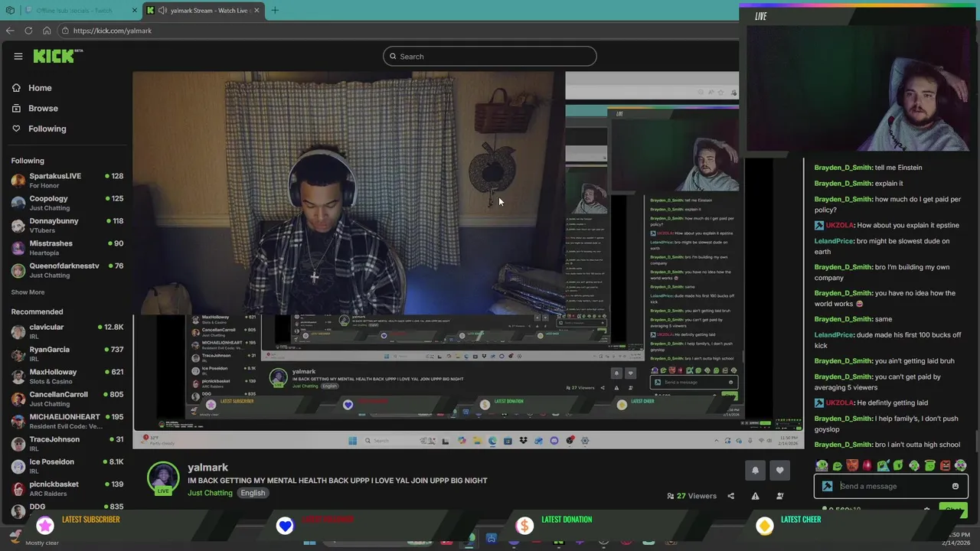
Task: Reload the page with refresh icon
Action: tap(28, 31)
